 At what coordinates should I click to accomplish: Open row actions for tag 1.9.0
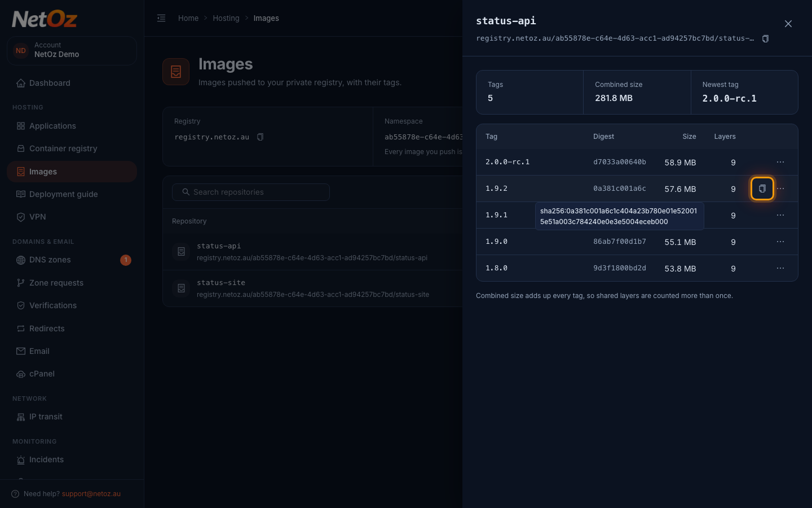point(780,242)
